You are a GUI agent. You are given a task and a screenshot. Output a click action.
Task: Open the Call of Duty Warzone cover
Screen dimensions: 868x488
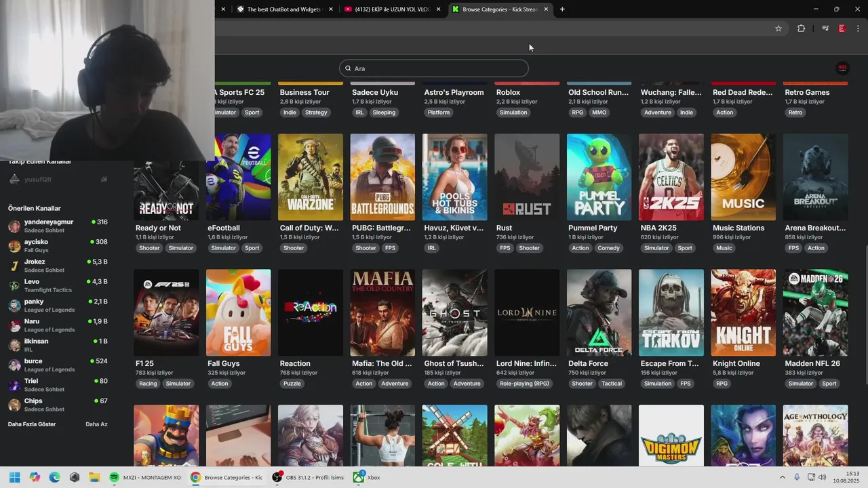[311, 177]
